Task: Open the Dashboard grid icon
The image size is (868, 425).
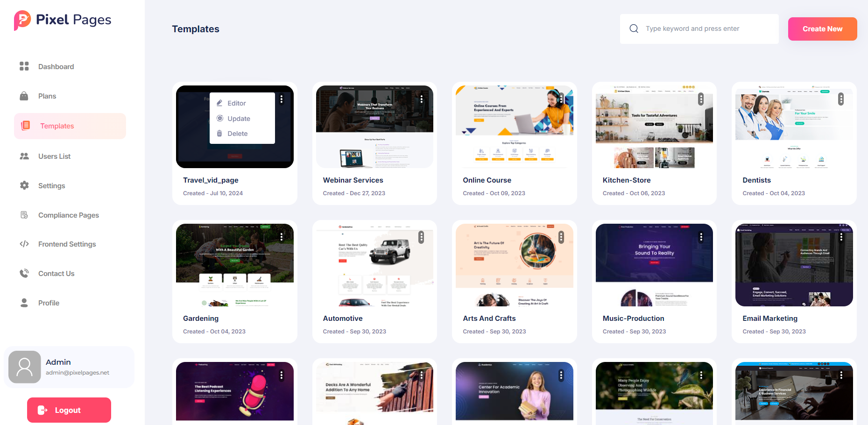Action: click(x=24, y=66)
